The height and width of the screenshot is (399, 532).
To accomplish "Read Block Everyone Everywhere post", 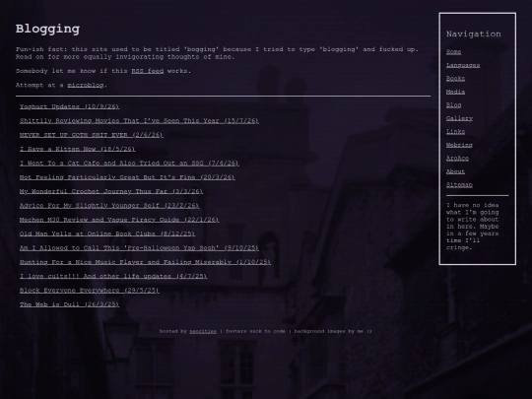I will coord(90,291).
